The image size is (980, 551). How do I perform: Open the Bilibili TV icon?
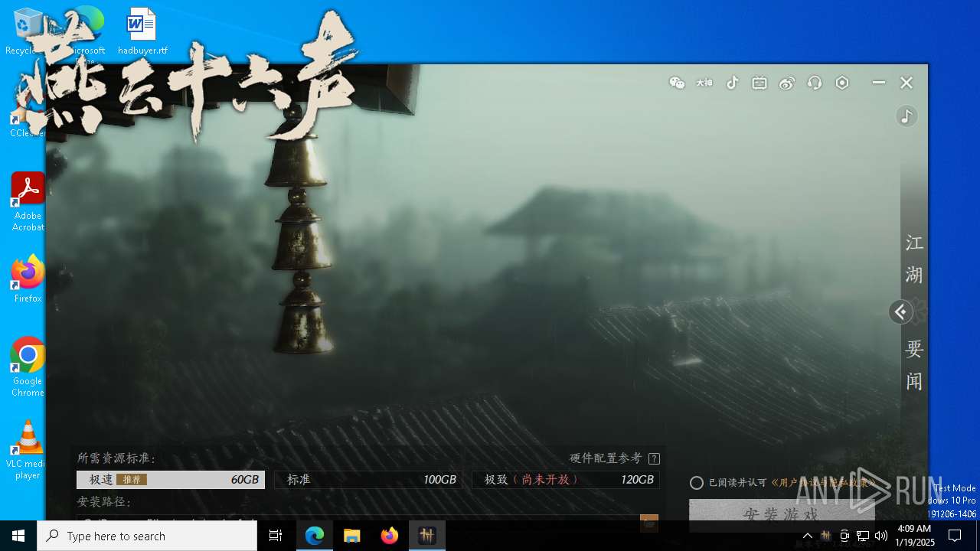tap(759, 83)
